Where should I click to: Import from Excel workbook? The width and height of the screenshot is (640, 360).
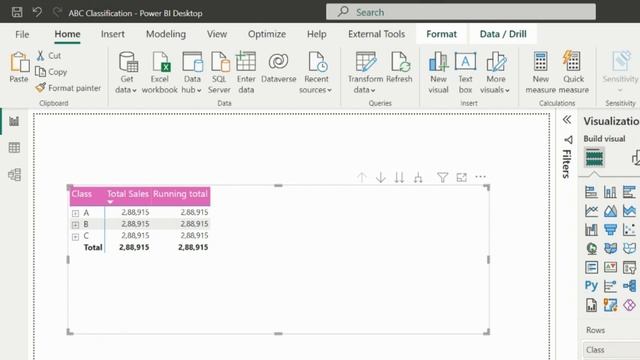[x=160, y=73]
